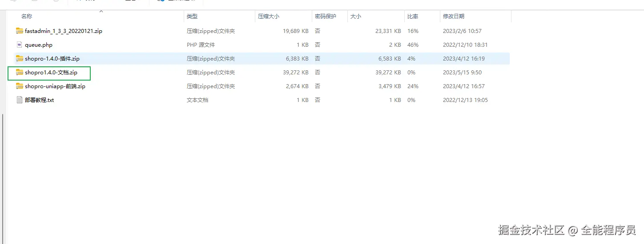644x244 pixels.
Task: Sort files by the 名称 column header
Action: pyautogui.click(x=27, y=16)
